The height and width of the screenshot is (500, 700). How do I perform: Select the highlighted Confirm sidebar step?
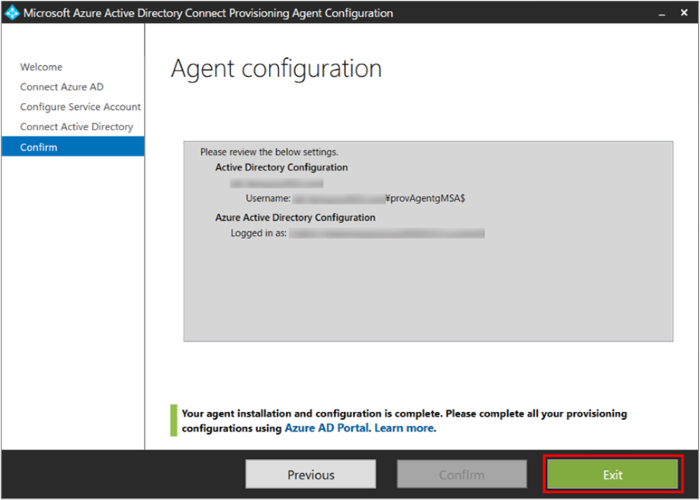pyautogui.click(x=73, y=147)
